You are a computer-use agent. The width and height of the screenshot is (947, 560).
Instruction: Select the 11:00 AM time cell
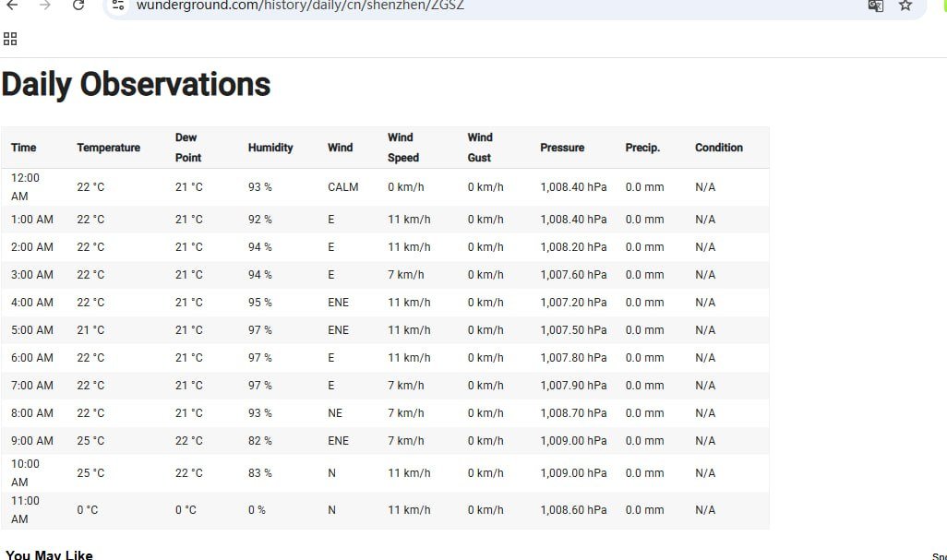(25, 510)
